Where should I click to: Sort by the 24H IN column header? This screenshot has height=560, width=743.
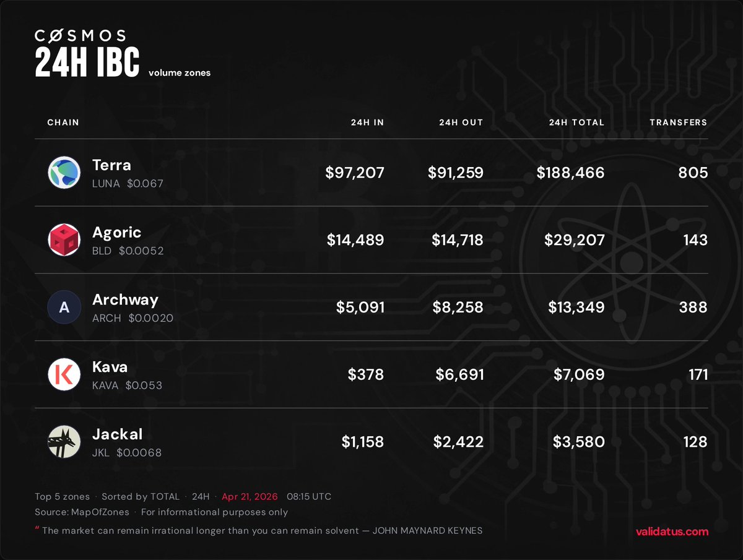[x=367, y=123]
